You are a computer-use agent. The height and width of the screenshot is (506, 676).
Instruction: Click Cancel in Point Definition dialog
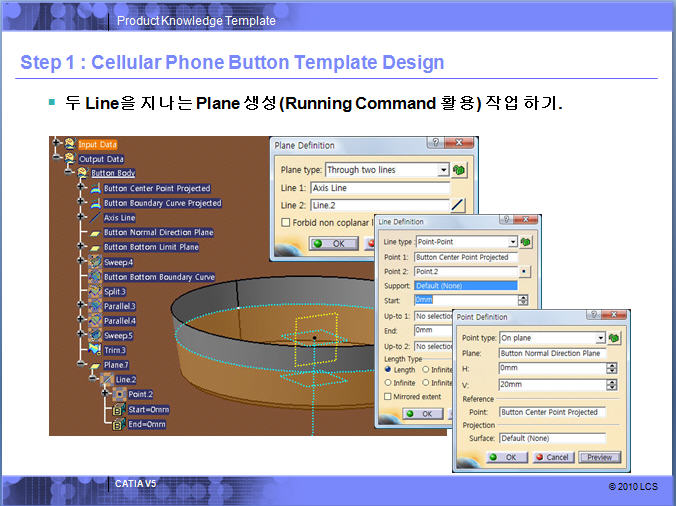click(x=552, y=457)
